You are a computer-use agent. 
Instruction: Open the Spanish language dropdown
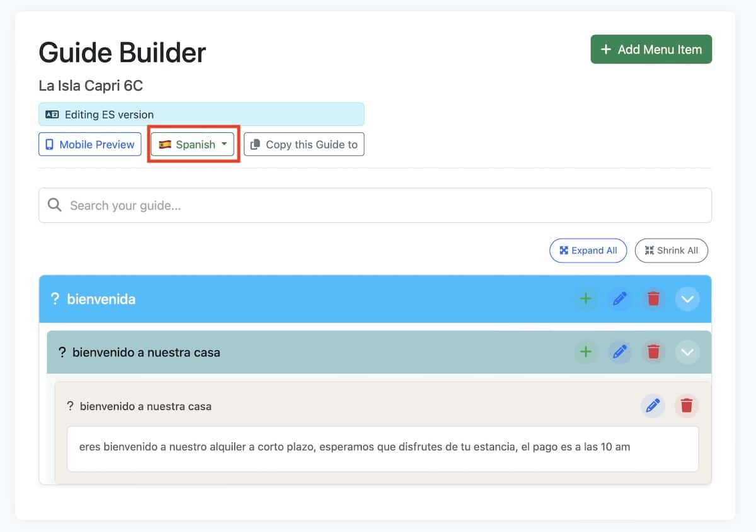tap(193, 144)
